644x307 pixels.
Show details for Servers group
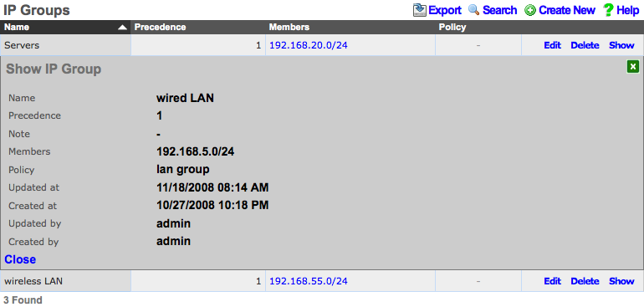[621, 45]
